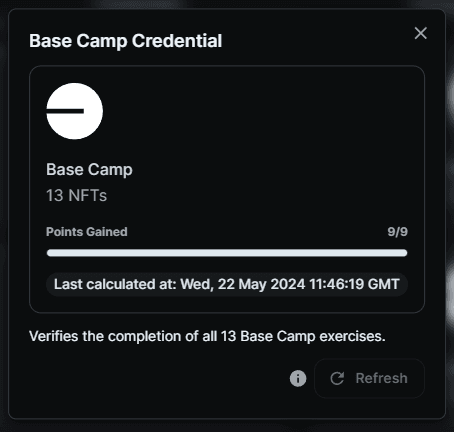
Task: Click the info circle icon beside Refresh
Action: pyautogui.click(x=298, y=378)
